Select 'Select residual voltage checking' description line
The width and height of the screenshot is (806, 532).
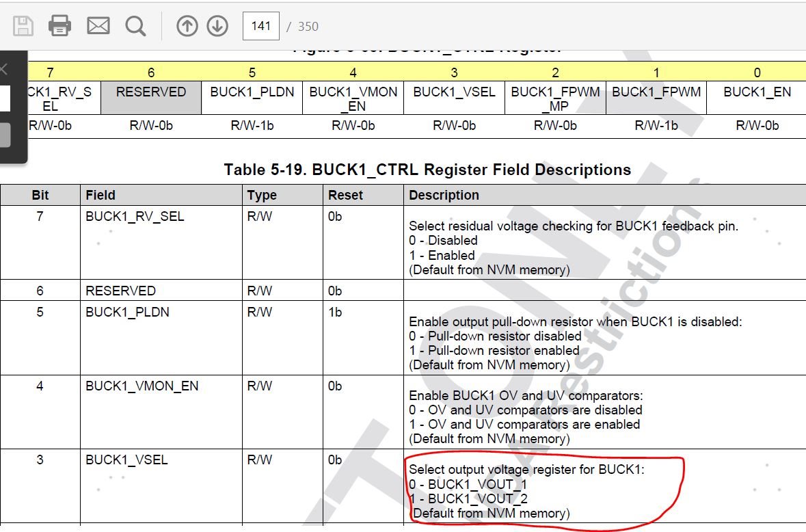(x=574, y=226)
